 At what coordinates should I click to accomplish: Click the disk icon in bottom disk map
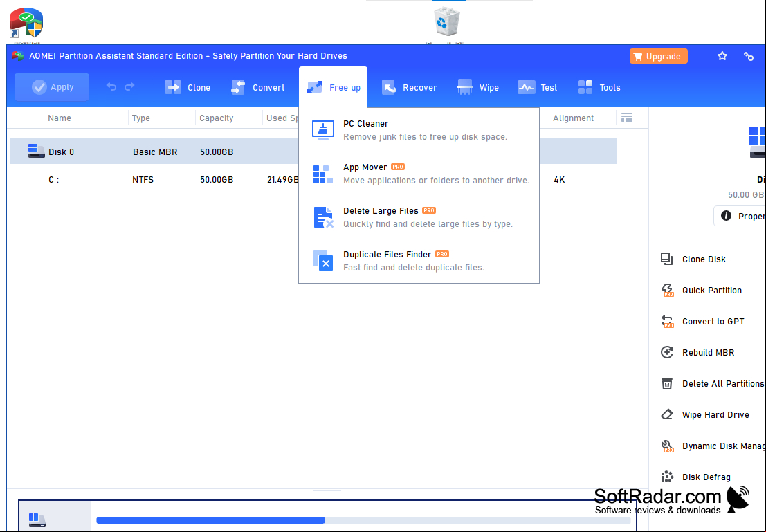click(x=37, y=520)
